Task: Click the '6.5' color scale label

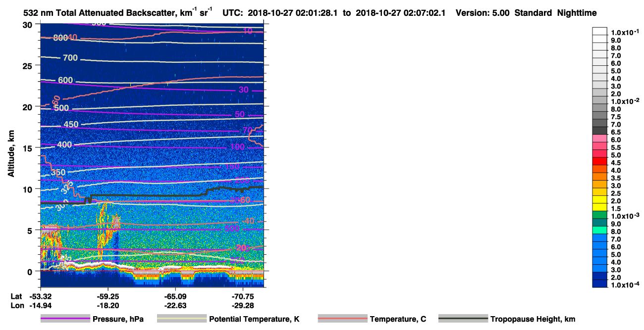Action: [616, 132]
